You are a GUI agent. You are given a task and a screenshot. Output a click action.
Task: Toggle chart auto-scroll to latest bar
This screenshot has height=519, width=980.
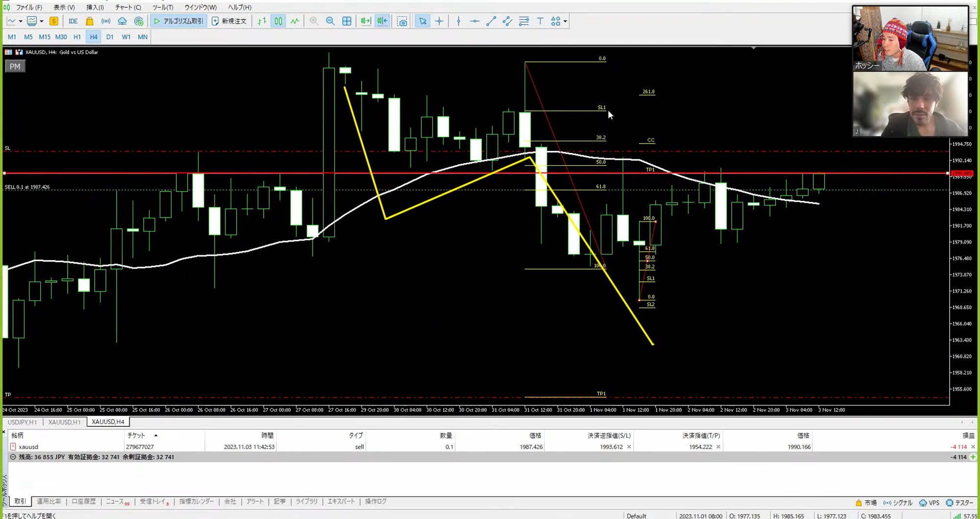[x=366, y=21]
